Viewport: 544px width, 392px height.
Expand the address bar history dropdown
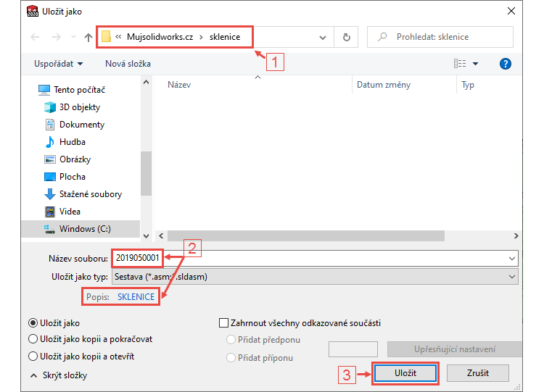coord(323,38)
